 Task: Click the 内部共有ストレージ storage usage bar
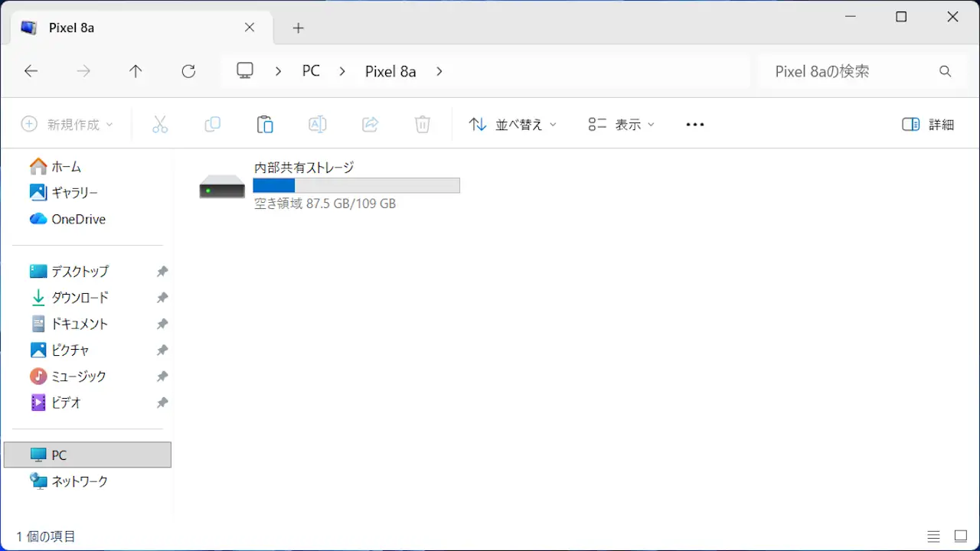356,185
